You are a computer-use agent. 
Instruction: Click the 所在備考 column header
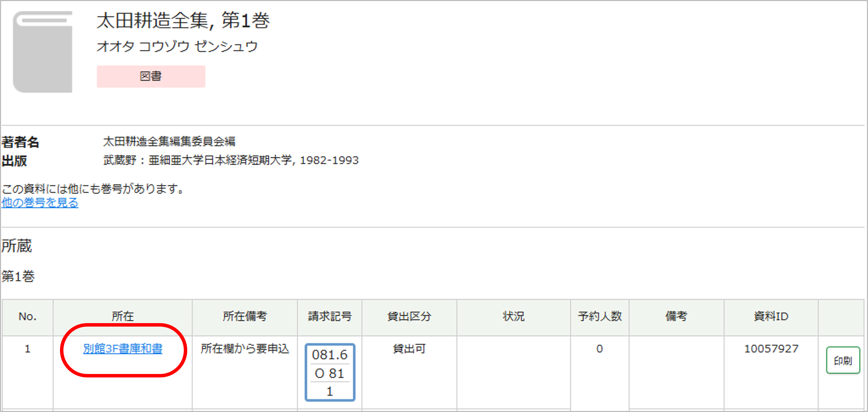245,316
